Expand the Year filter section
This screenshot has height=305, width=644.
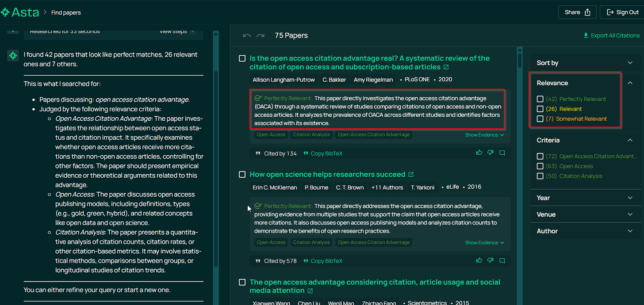586,198
